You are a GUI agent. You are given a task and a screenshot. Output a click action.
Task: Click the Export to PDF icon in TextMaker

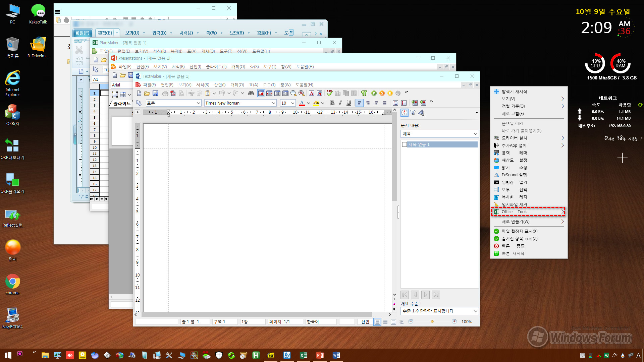click(x=173, y=93)
